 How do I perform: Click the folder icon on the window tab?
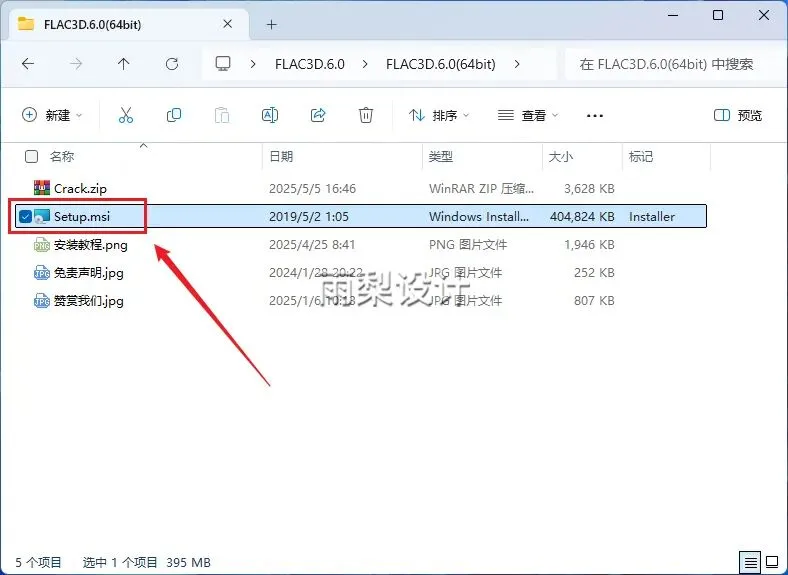pos(26,24)
